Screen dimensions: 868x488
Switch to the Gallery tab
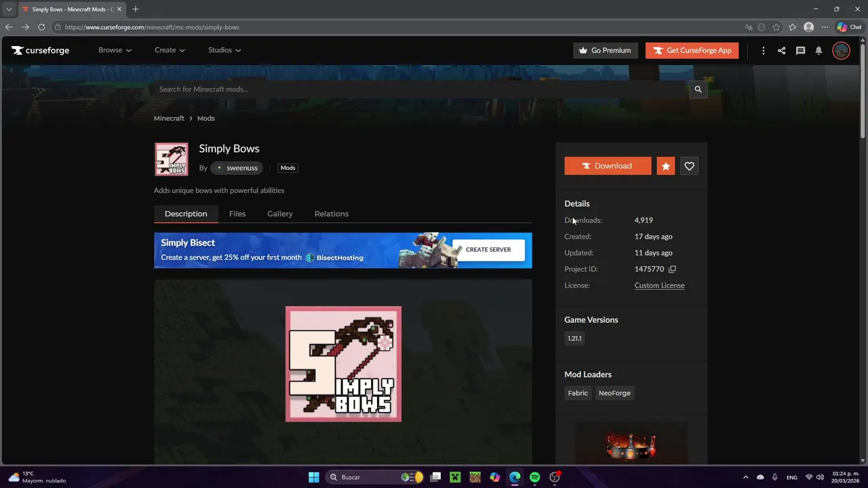tap(280, 213)
